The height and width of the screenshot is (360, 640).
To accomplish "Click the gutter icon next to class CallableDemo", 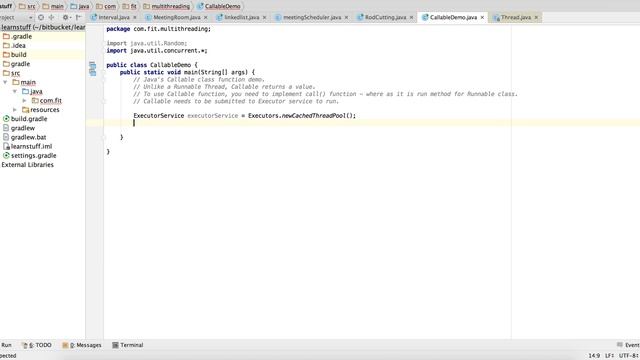I will point(93,65).
